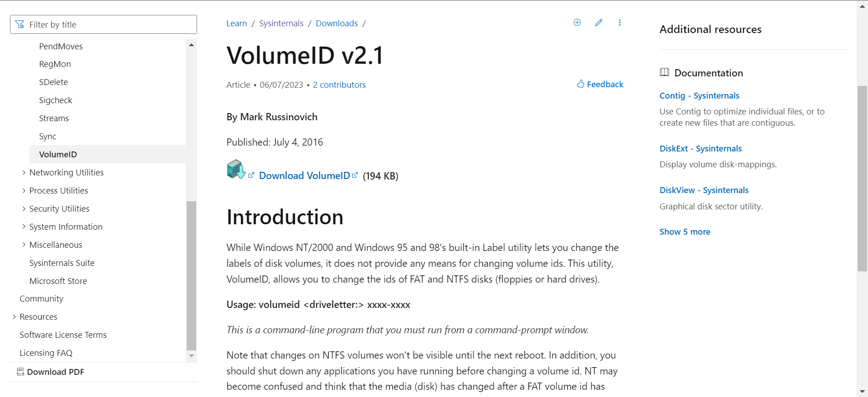The width and height of the screenshot is (868, 397).
Task: Click the Introduction heading
Action: click(x=285, y=217)
